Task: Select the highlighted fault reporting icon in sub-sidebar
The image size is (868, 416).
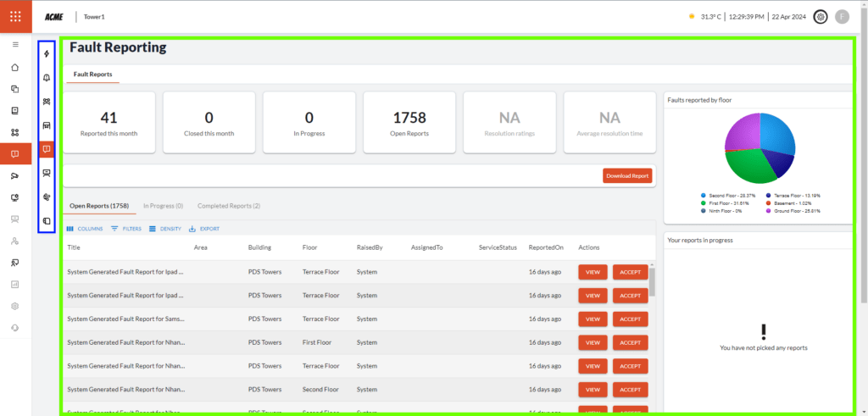Action: pos(47,149)
